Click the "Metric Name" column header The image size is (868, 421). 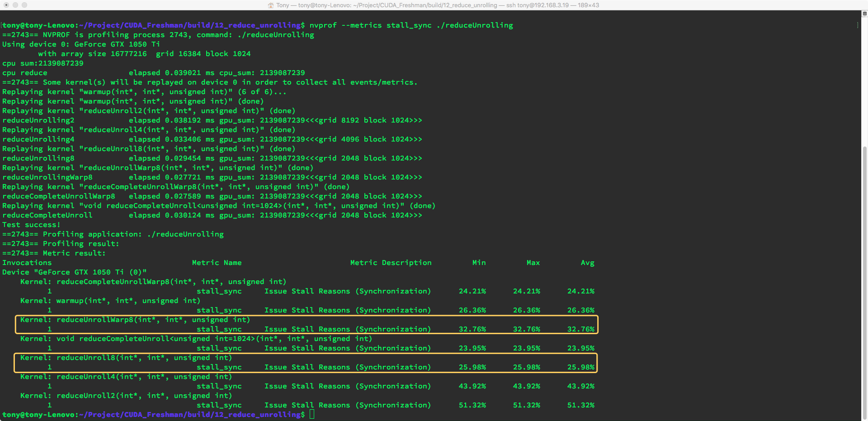[x=217, y=263]
